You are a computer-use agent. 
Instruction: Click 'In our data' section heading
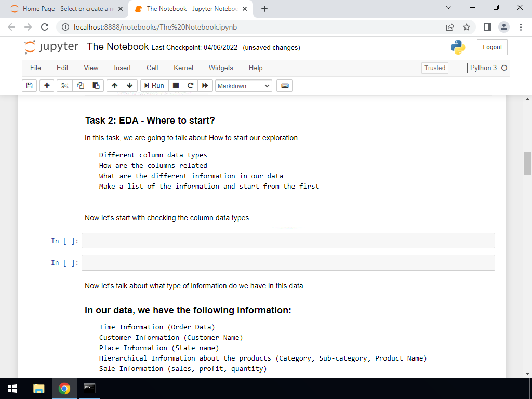188,310
